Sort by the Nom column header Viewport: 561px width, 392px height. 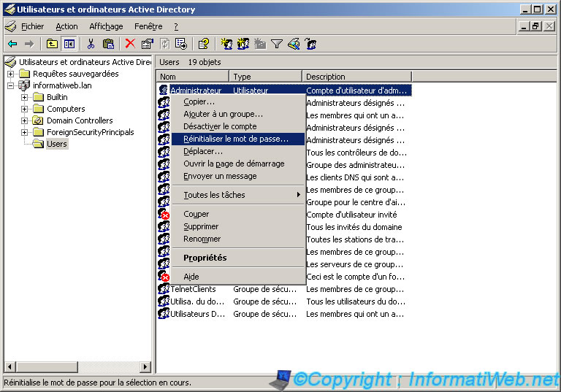(x=193, y=77)
